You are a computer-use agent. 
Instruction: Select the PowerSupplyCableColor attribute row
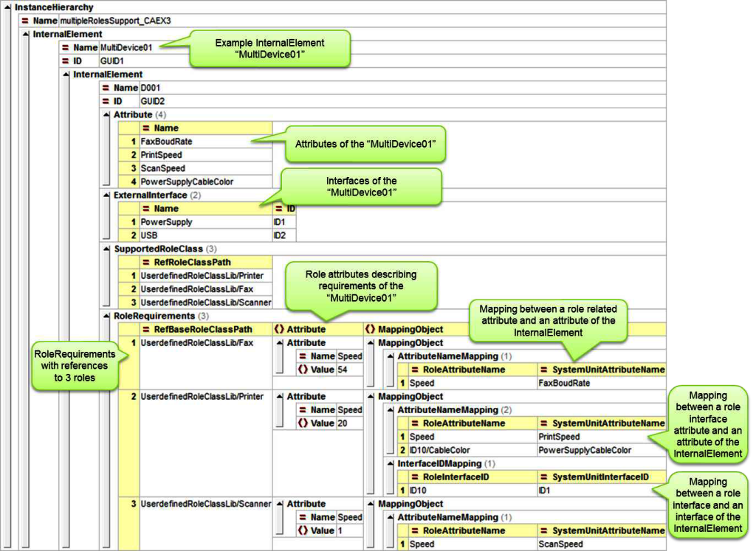tap(188, 181)
